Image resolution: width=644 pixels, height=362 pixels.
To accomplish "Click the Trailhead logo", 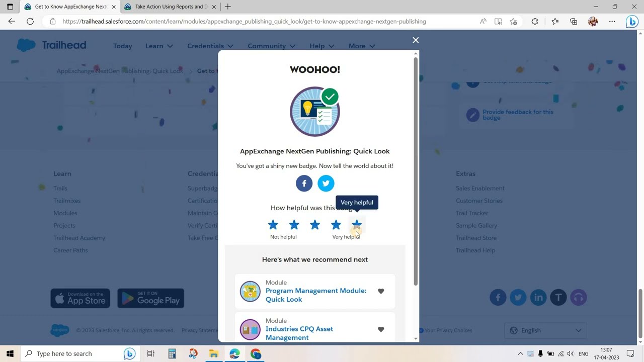I will (51, 45).
